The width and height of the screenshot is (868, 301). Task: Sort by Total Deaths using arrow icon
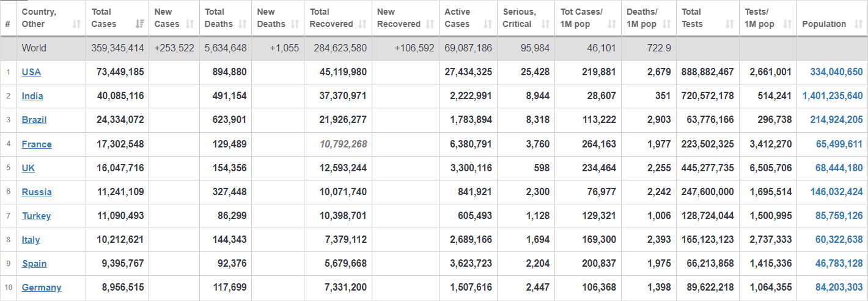242,24
